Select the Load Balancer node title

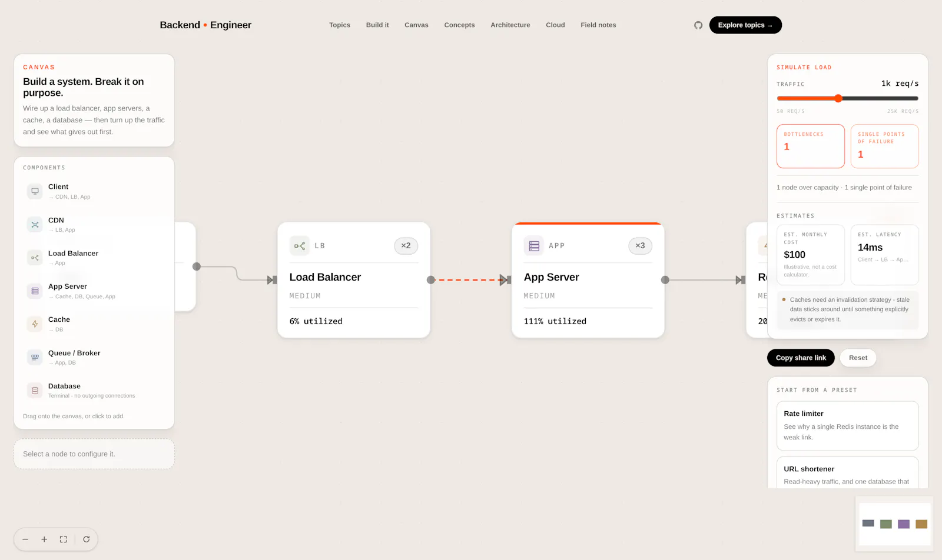tap(325, 277)
